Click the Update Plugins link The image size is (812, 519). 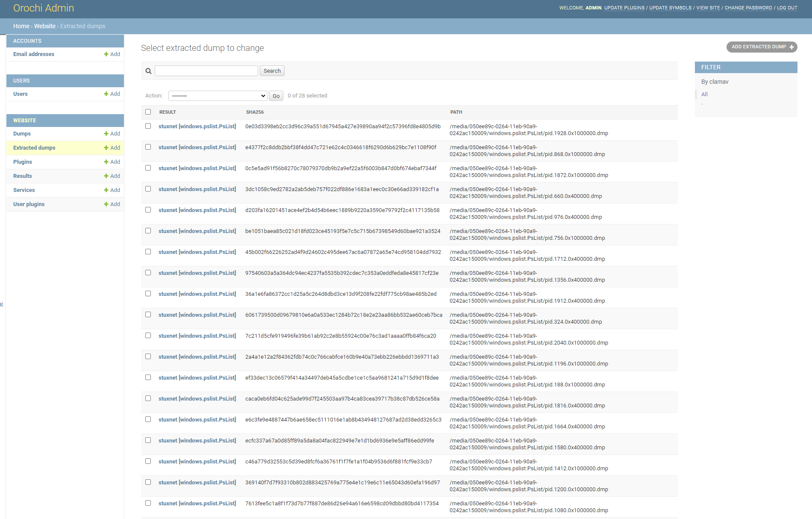624,8
